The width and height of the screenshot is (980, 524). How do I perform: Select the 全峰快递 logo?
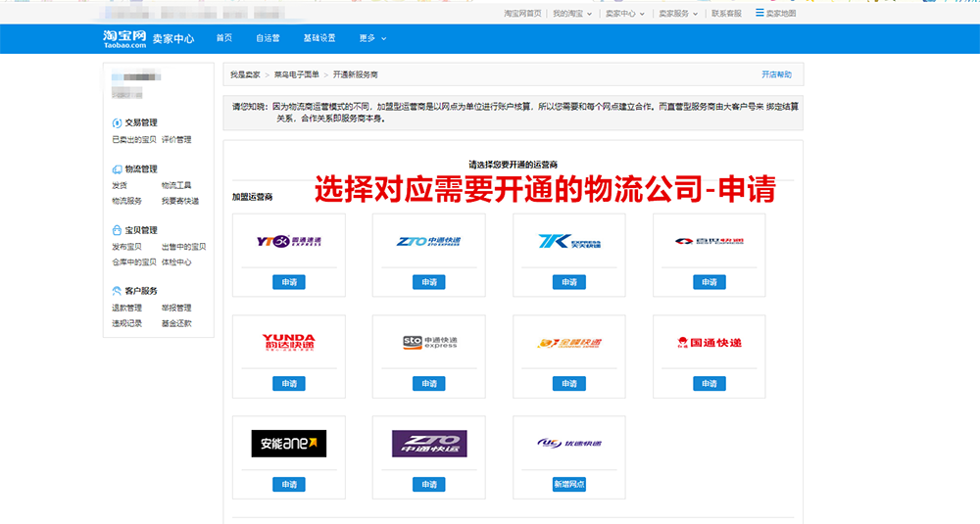(x=568, y=343)
